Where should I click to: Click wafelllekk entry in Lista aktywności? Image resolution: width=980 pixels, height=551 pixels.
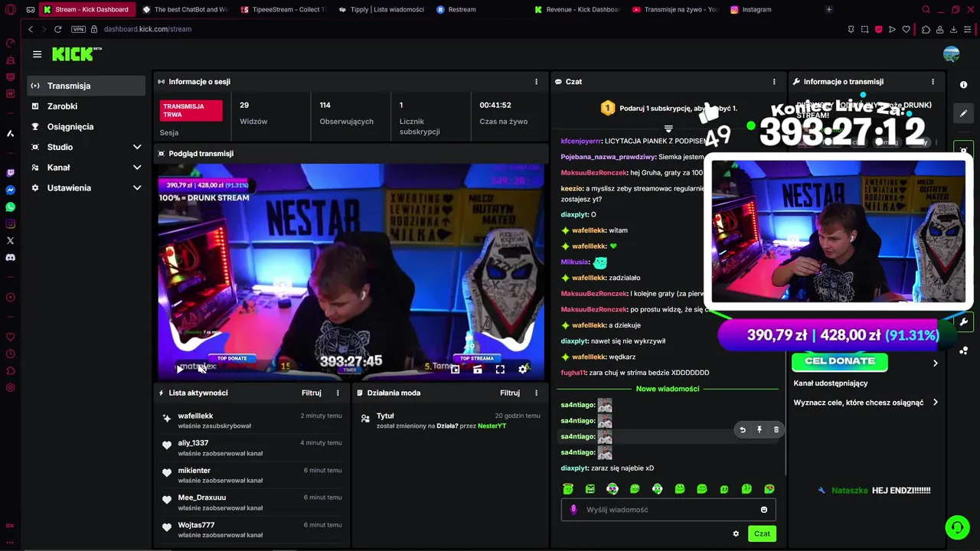click(251, 420)
